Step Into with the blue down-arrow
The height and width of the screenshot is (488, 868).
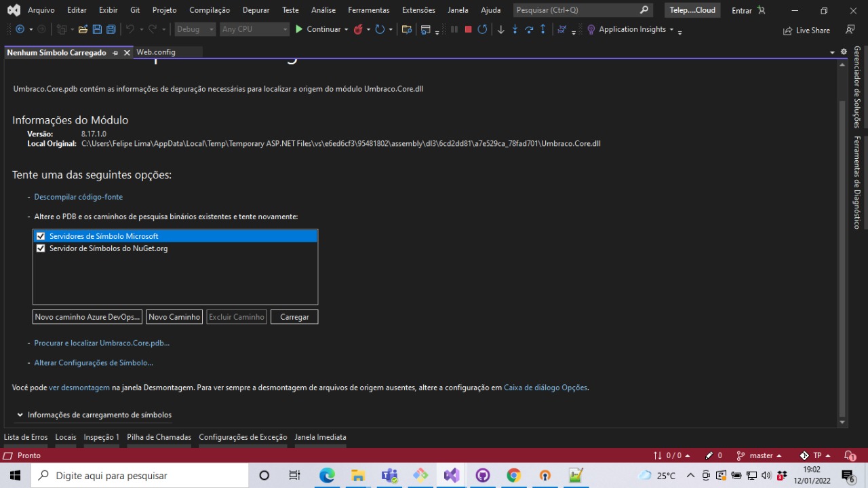515,29
